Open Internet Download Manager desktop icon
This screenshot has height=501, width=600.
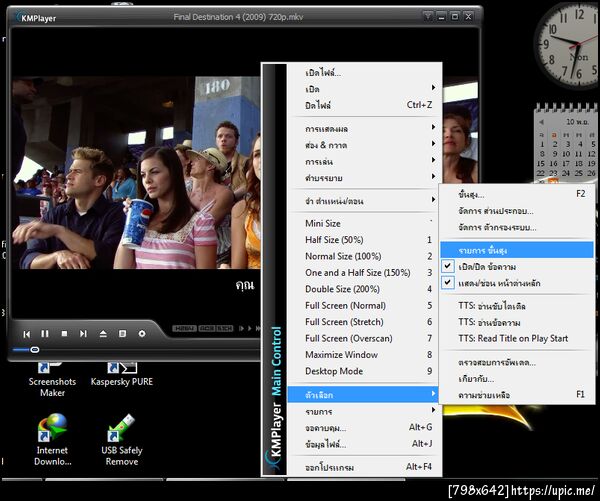click(52, 439)
